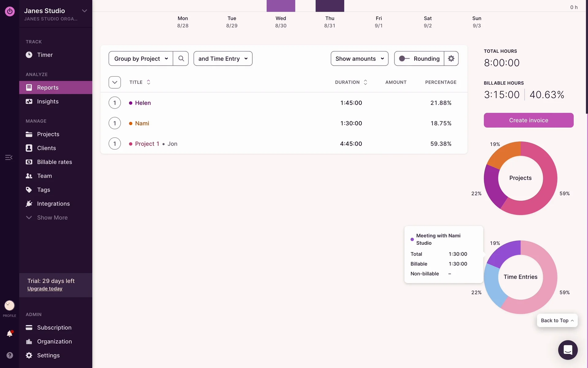The height and width of the screenshot is (368, 588).
Task: Click the notifications bell icon
Action: click(9, 334)
